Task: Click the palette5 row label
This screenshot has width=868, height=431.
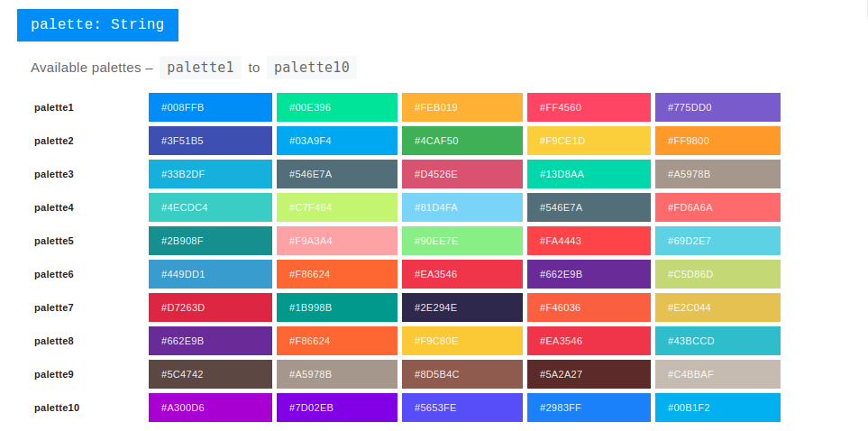Action: 54,241
